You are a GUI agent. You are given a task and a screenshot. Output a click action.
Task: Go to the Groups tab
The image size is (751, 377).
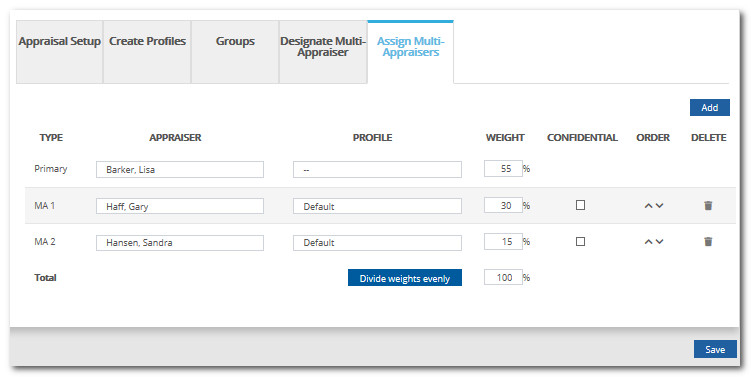(235, 52)
